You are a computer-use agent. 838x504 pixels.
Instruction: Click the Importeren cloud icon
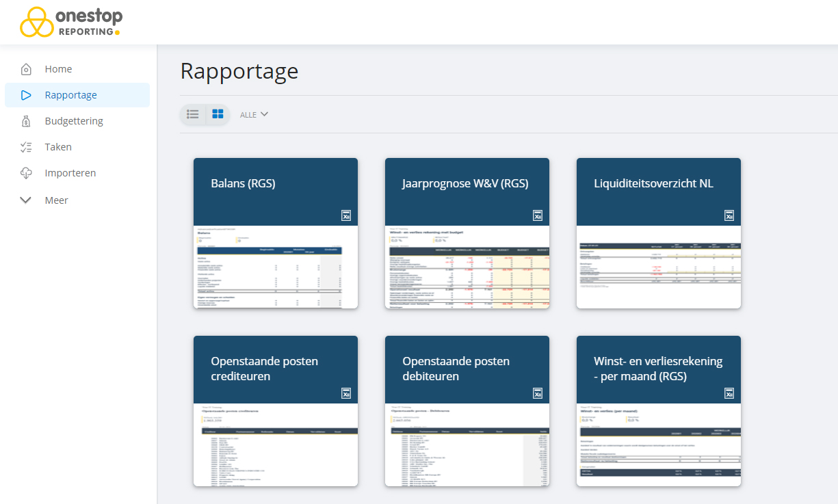coord(26,173)
